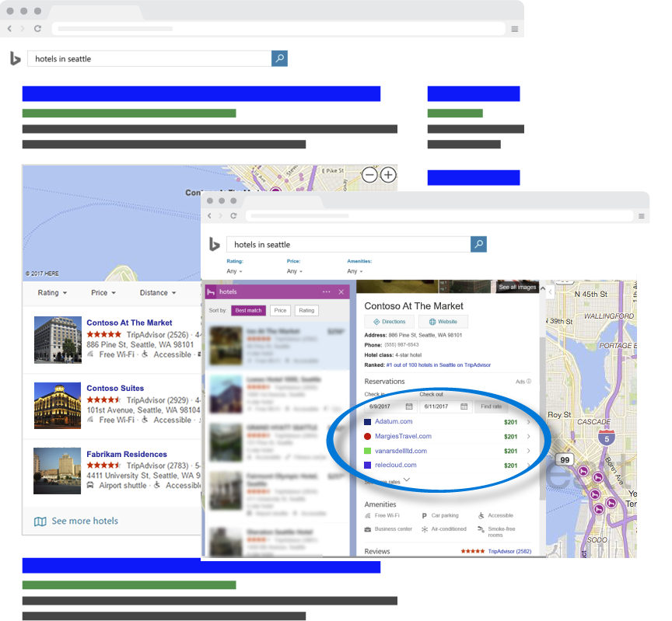Click the ellipsis options in the purple hotels panel
The height and width of the screenshot is (621, 672).
pos(327,292)
